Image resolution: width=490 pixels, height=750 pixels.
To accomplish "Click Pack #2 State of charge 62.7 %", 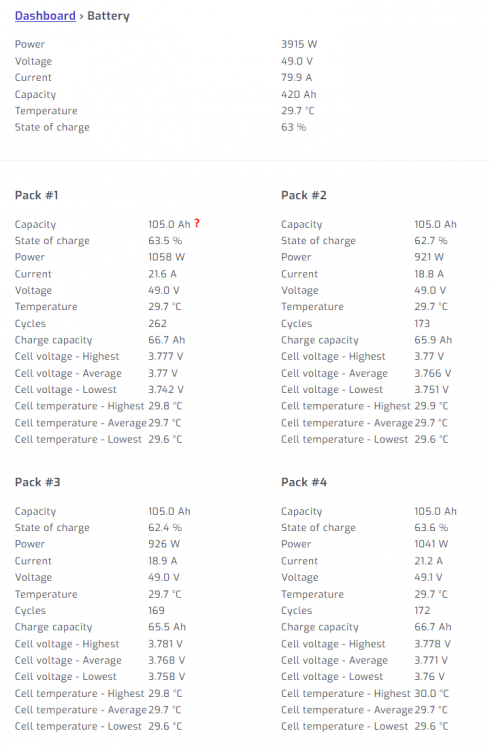I will click(x=431, y=241).
